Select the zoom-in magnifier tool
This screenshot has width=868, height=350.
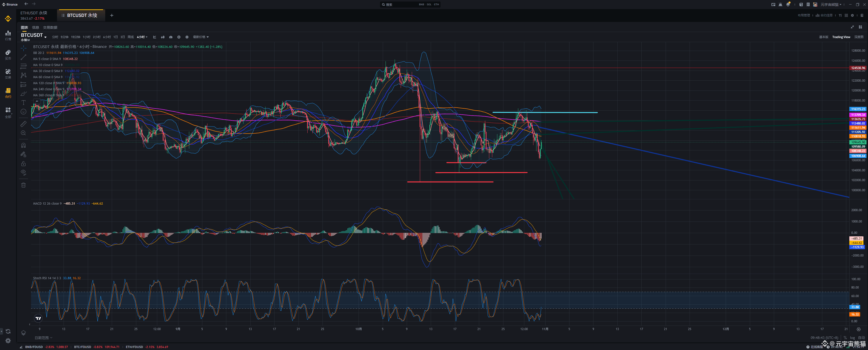pos(23,133)
